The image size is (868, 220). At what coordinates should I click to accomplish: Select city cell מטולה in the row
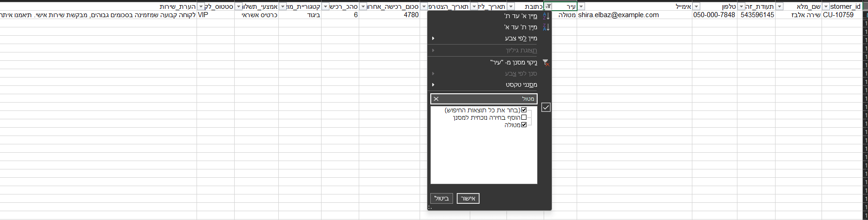pyautogui.click(x=564, y=15)
